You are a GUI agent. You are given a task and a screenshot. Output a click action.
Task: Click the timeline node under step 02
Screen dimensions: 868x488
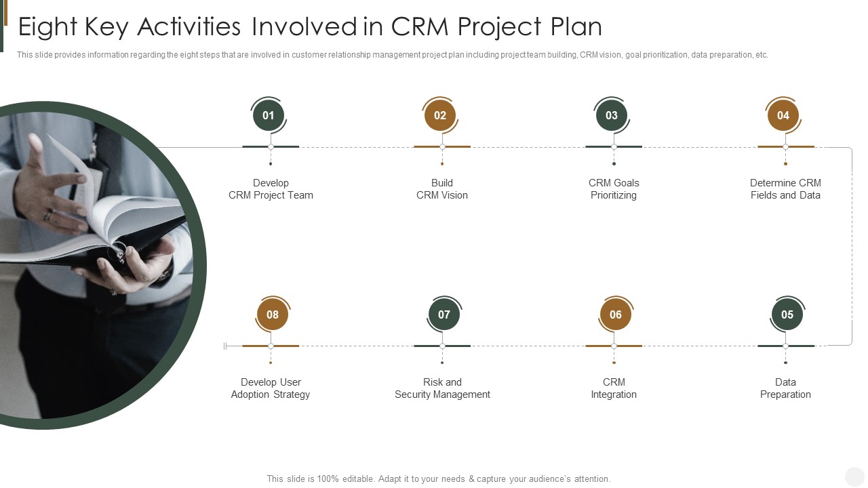442,146
